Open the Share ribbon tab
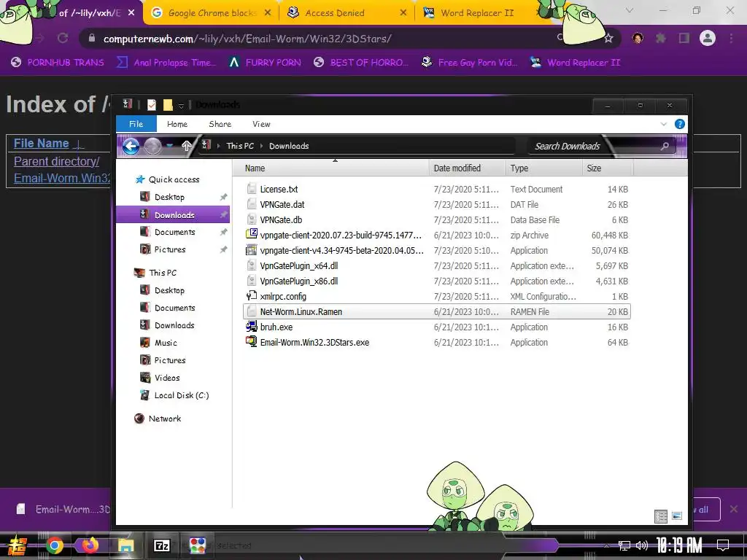The height and width of the screenshot is (560, 747). 220,124
